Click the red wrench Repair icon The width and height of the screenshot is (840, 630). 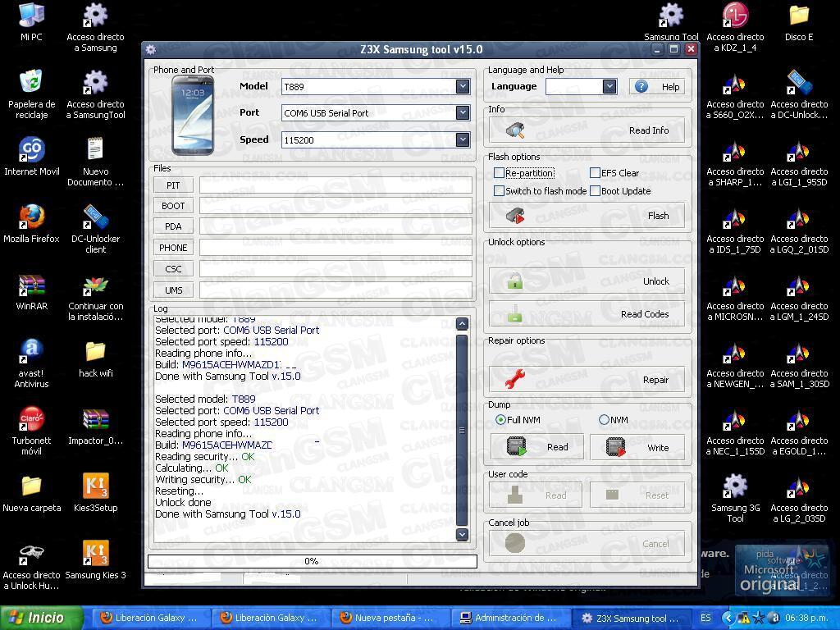[515, 379]
